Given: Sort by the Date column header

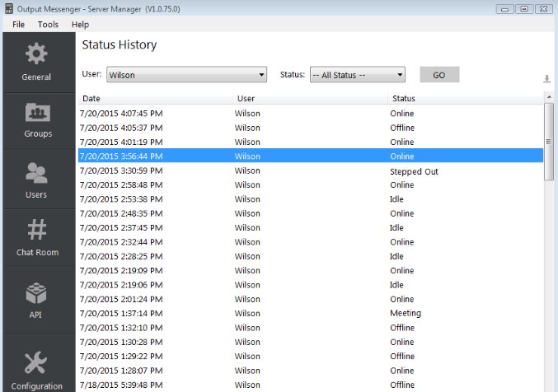Looking at the screenshot, I should pos(156,98).
